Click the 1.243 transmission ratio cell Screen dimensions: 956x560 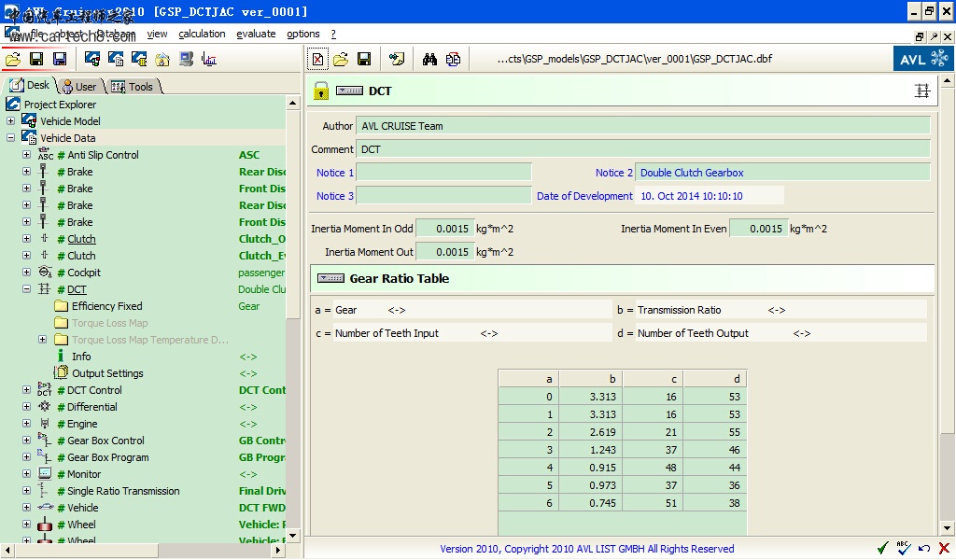point(590,450)
